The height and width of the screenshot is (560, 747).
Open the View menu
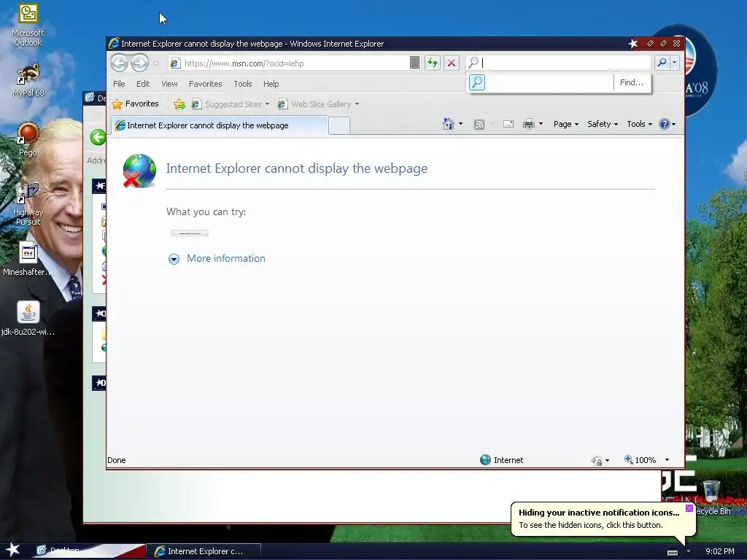169,84
